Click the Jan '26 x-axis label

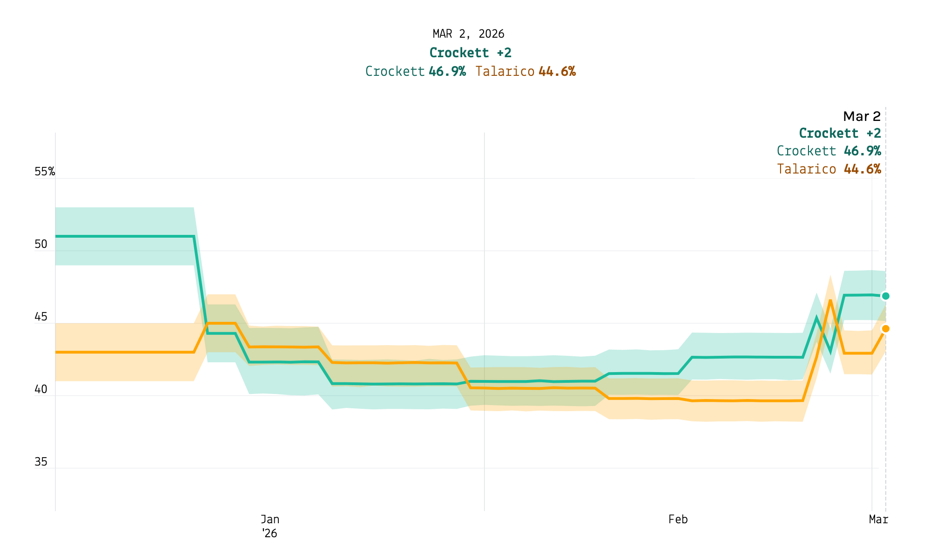point(270,526)
